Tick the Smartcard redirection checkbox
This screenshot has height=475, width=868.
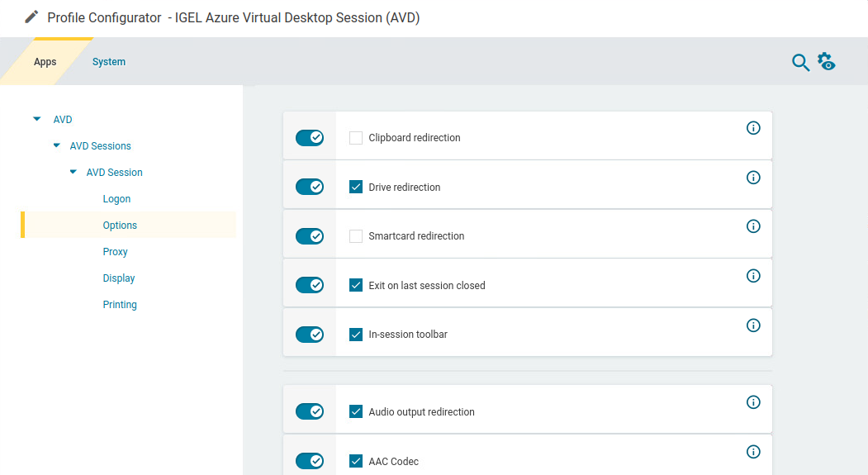pyautogui.click(x=356, y=236)
